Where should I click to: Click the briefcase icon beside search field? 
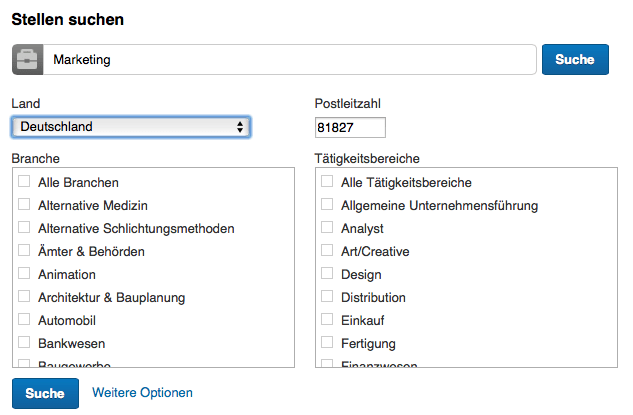point(27,60)
